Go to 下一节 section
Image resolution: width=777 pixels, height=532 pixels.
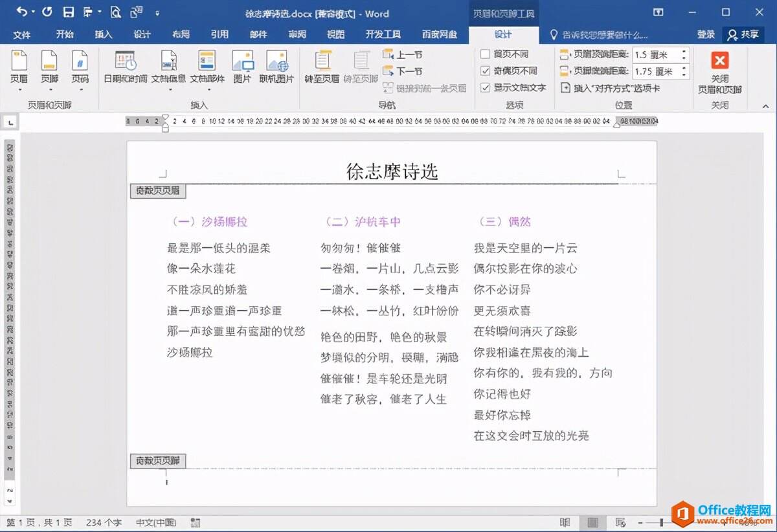[x=403, y=71]
